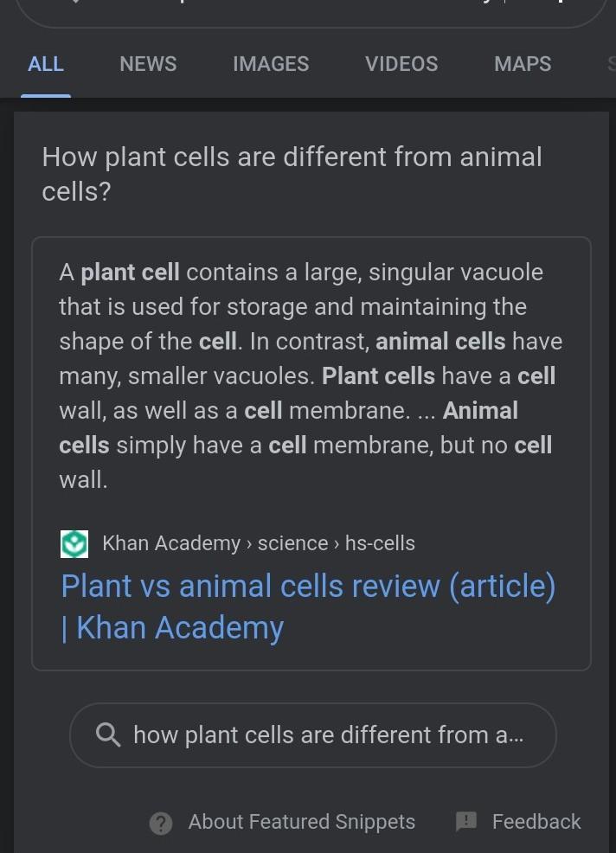The width and height of the screenshot is (616, 853).
Task: Click the Khan Academy favicon icon
Action: (x=74, y=544)
